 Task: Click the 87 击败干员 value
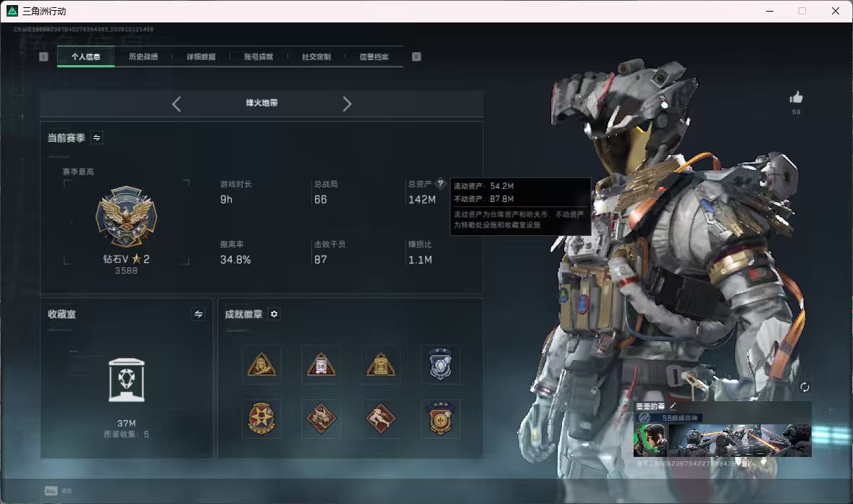[x=321, y=260]
